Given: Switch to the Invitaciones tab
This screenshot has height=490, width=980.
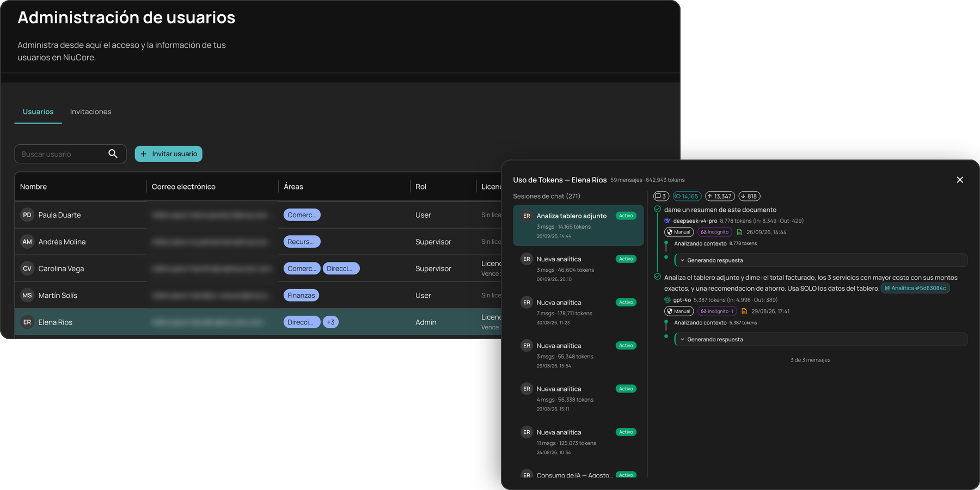Looking at the screenshot, I should click(x=90, y=112).
